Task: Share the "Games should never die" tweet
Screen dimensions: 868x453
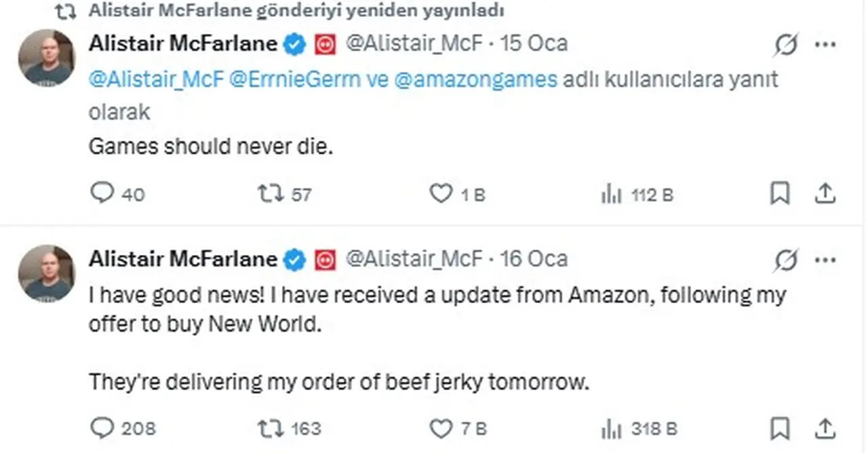Action: [824, 195]
